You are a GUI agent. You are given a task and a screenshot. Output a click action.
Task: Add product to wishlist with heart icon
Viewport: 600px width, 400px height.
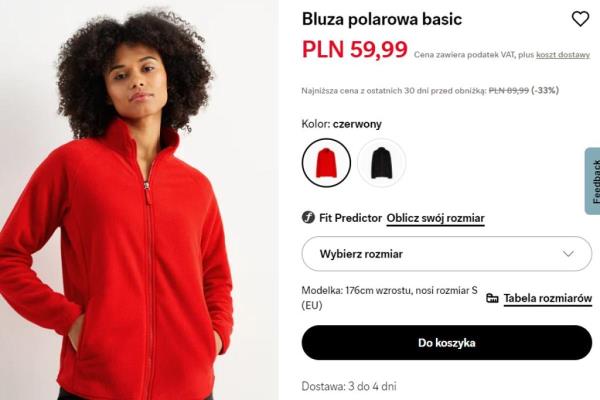(x=580, y=19)
